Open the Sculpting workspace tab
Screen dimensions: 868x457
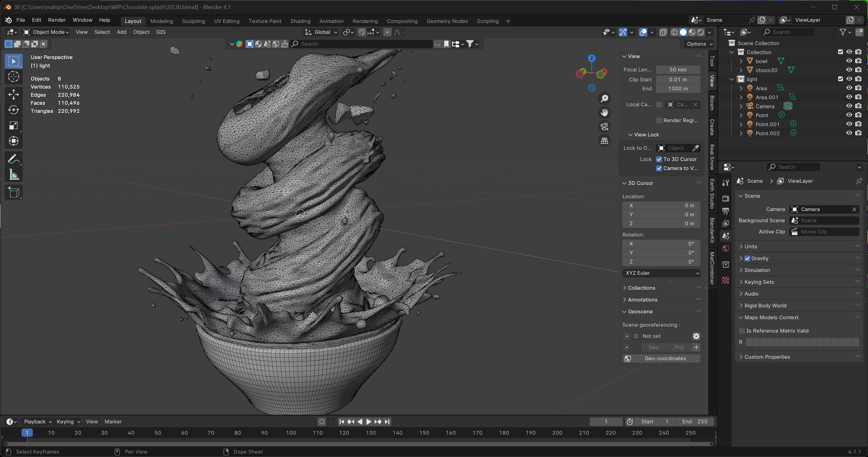click(193, 21)
